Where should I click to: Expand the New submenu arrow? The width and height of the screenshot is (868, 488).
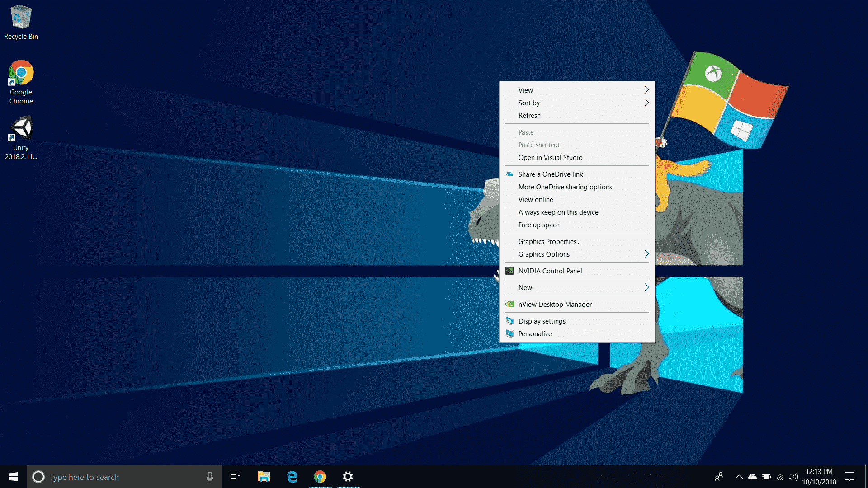(x=646, y=287)
